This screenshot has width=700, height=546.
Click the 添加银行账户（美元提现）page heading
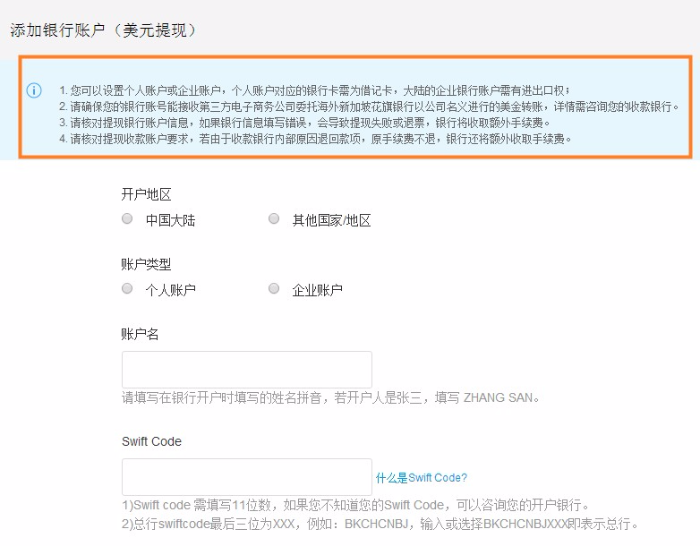coord(103,30)
